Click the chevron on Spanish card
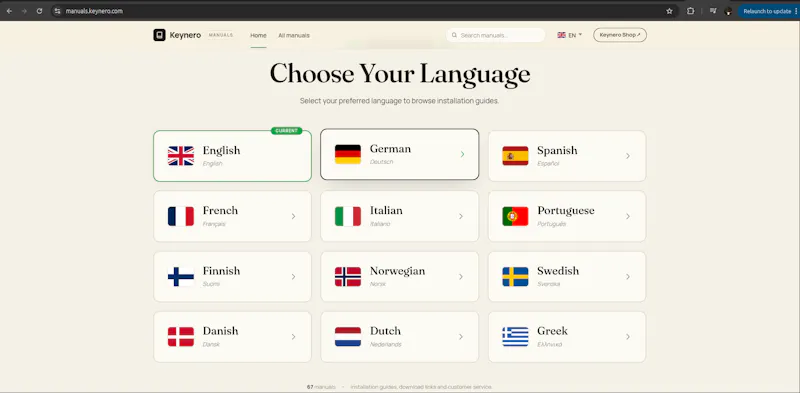The image size is (800, 393). click(628, 156)
